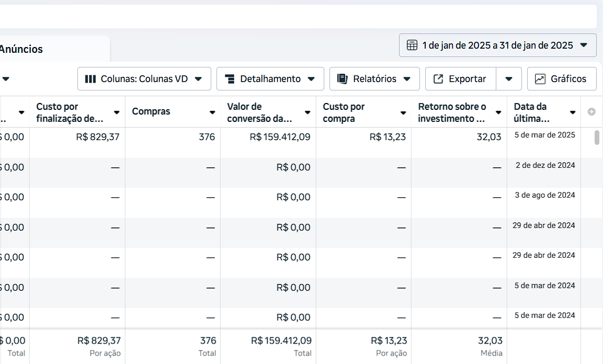Viewport: 603px width, 364px height.
Task: Add a column with the plus icon
Action: tap(591, 112)
